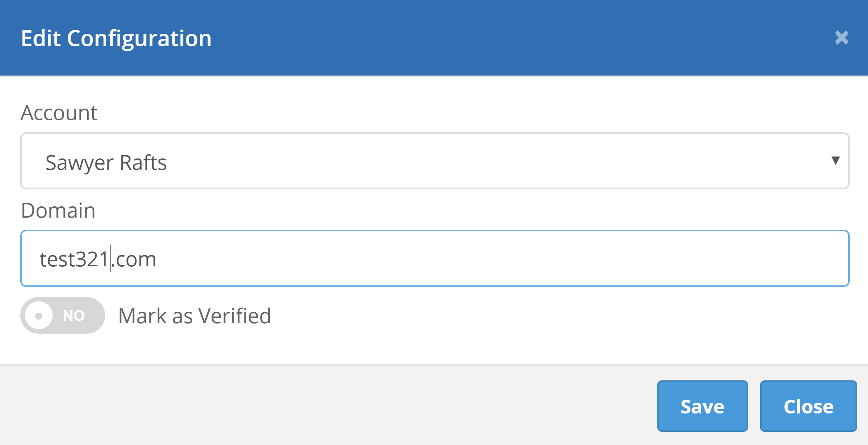Screen dimensions: 868x445
Task: Click the Account field label
Action: [x=59, y=113]
